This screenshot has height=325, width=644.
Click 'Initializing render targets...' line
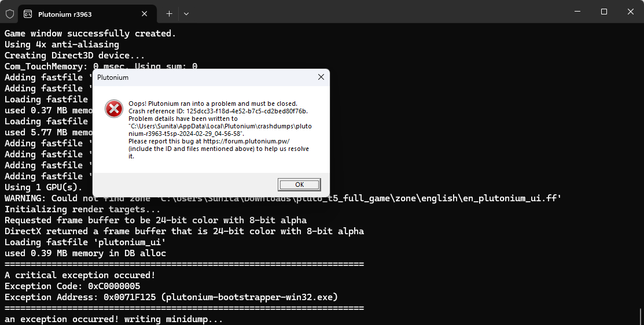tap(83, 209)
